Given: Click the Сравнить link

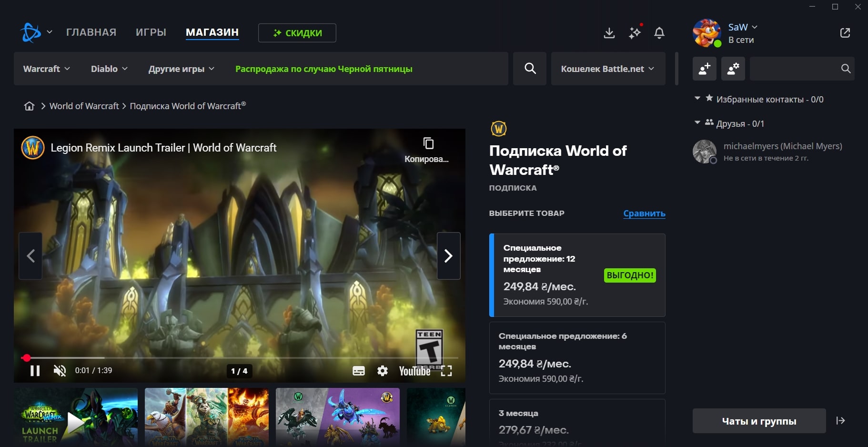Looking at the screenshot, I should [644, 213].
